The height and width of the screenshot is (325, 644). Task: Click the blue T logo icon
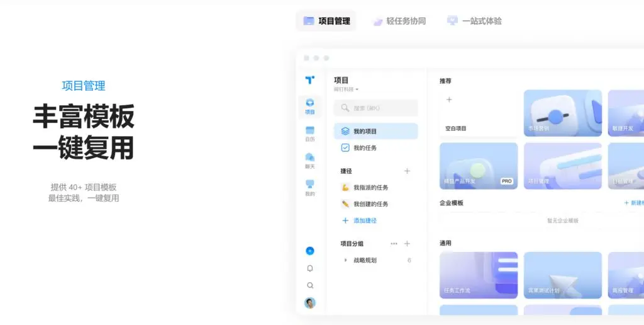tap(310, 80)
